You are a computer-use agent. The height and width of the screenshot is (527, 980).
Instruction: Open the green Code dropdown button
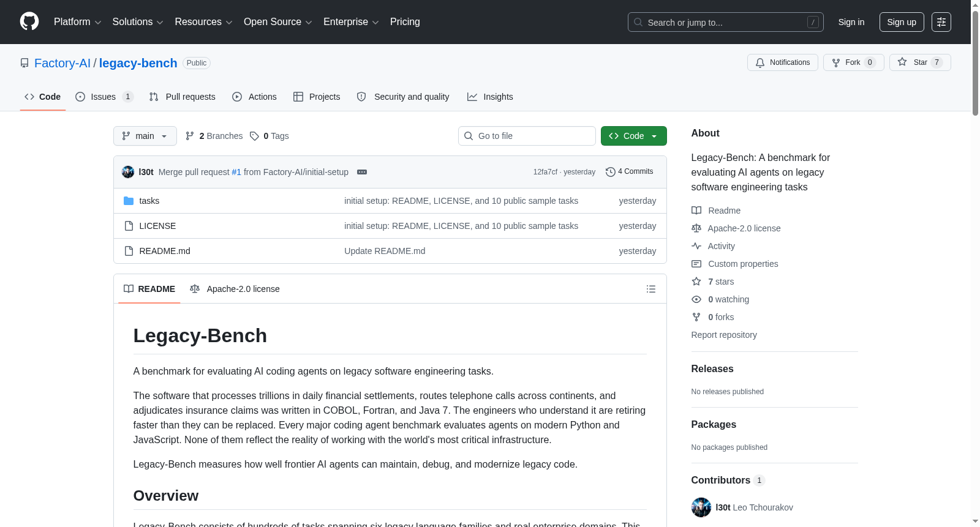634,136
